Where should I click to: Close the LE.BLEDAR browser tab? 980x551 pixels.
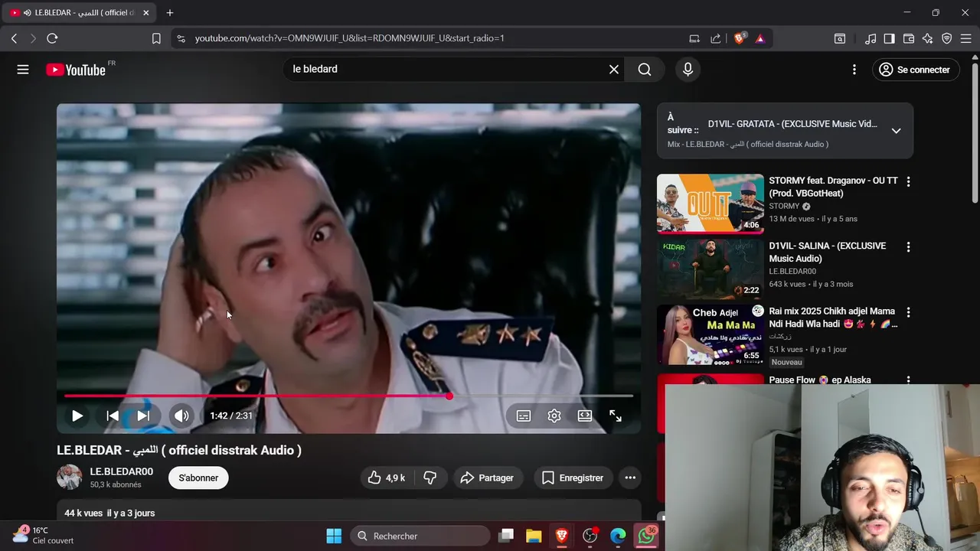(146, 13)
